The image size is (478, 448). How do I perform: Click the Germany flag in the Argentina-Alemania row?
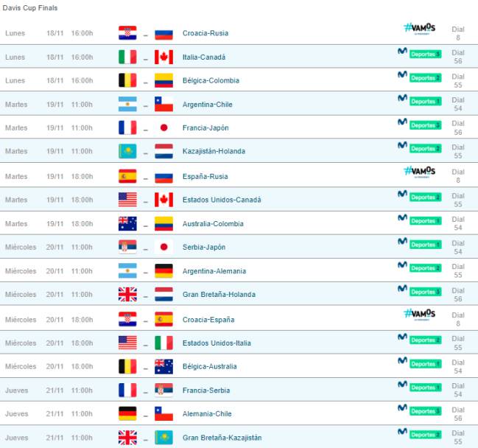[x=164, y=271]
